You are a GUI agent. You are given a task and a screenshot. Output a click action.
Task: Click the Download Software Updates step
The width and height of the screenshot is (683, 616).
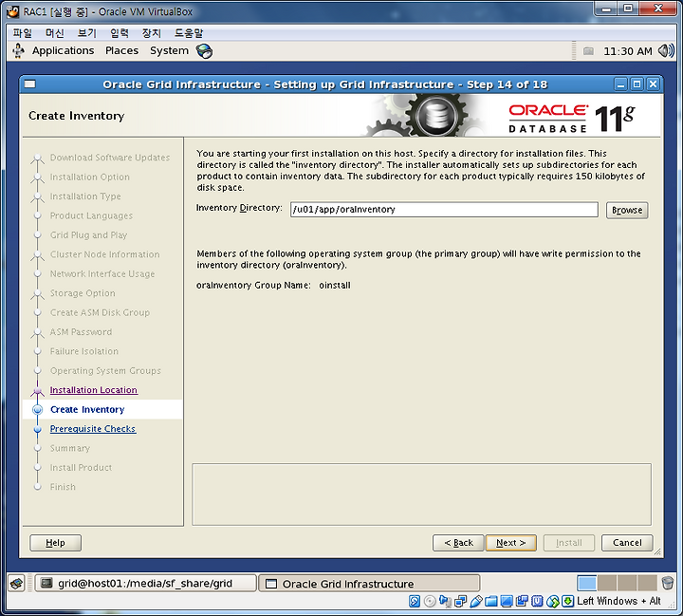tap(110, 158)
